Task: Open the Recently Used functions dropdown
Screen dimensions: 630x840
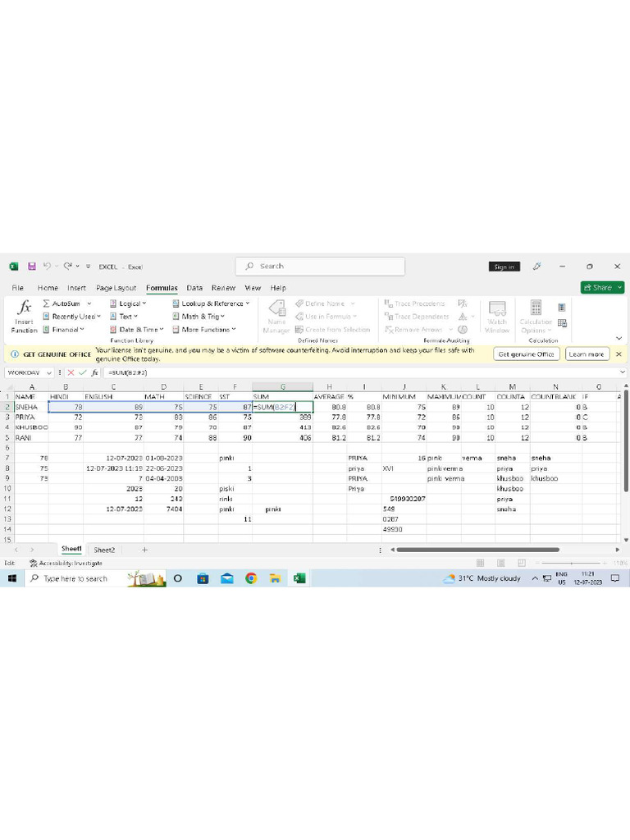Action: click(x=72, y=316)
